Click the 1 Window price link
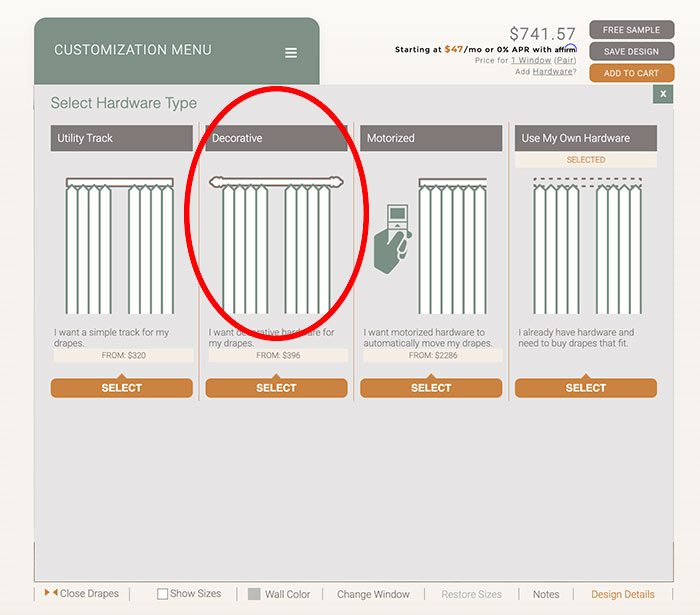The image size is (700, 615). pos(531,61)
